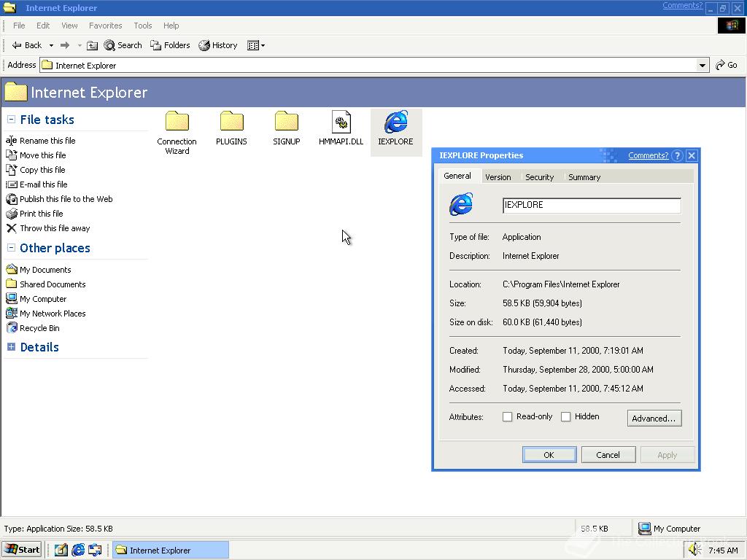747x560 pixels.
Task: Close the IEXPLORE Properties dialog
Action: click(x=692, y=156)
